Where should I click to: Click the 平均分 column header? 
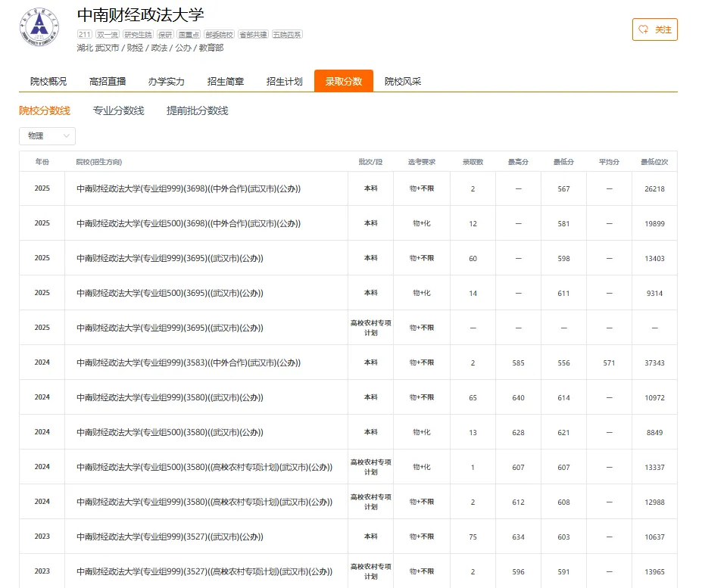coord(609,161)
